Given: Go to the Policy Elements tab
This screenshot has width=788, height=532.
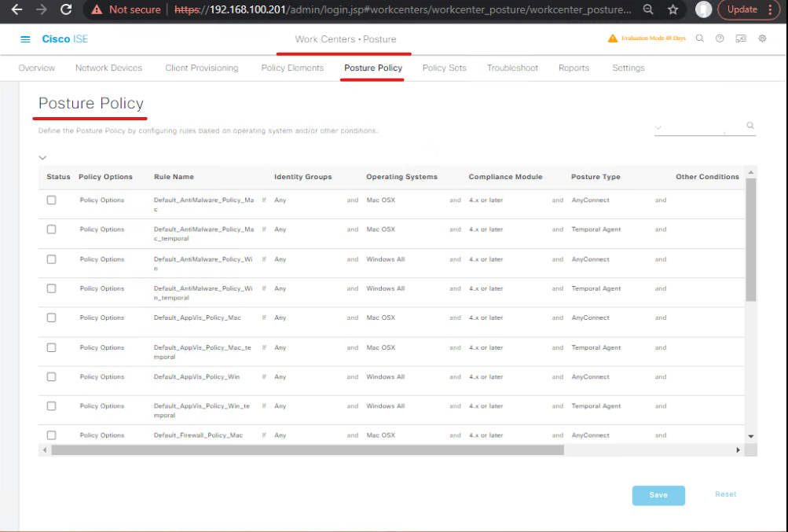Looking at the screenshot, I should (x=292, y=68).
